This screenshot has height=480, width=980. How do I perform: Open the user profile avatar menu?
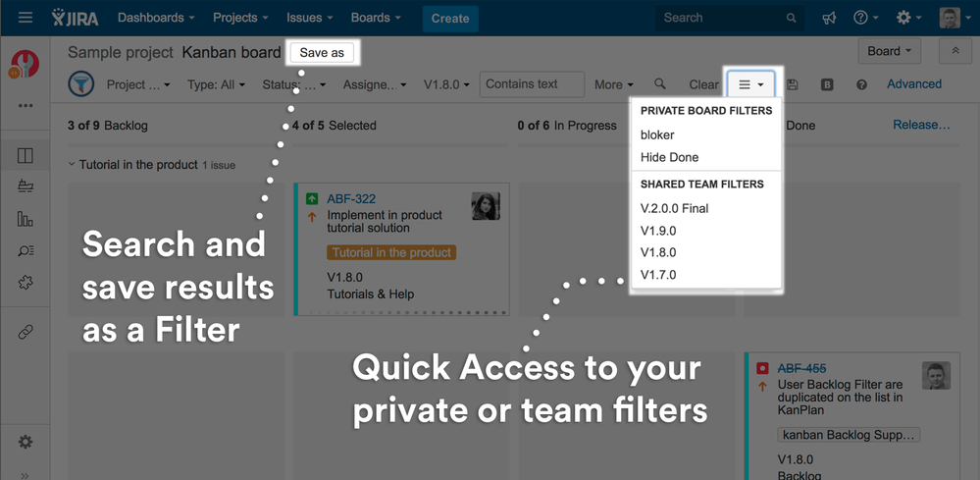pos(954,18)
